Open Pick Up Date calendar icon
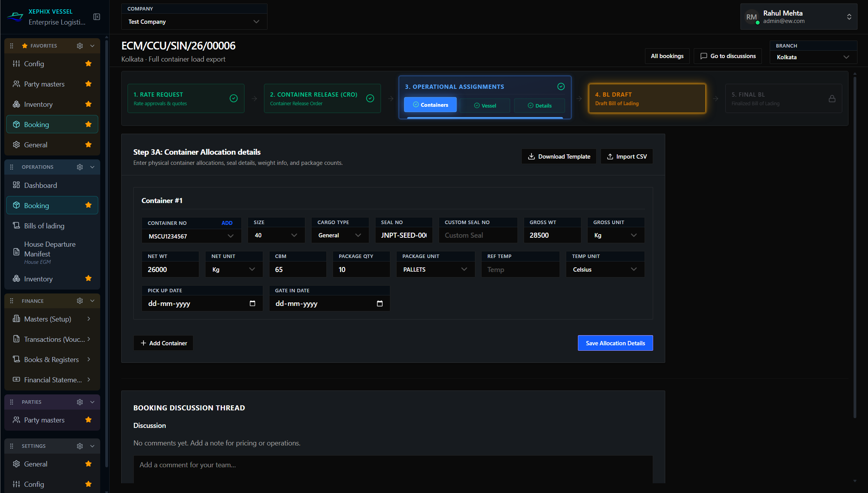Screen dimensions: 868x493 tap(252, 303)
